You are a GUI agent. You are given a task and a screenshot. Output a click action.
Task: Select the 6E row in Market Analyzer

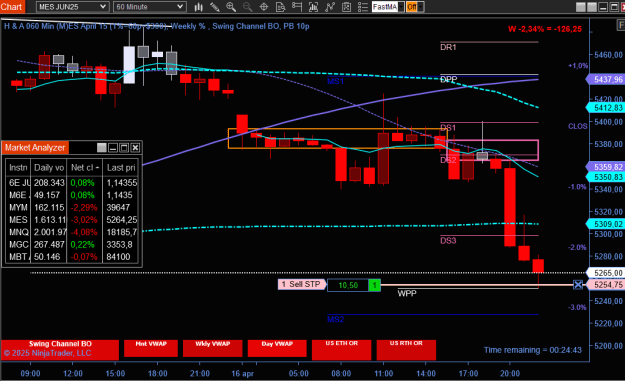[x=72, y=183]
